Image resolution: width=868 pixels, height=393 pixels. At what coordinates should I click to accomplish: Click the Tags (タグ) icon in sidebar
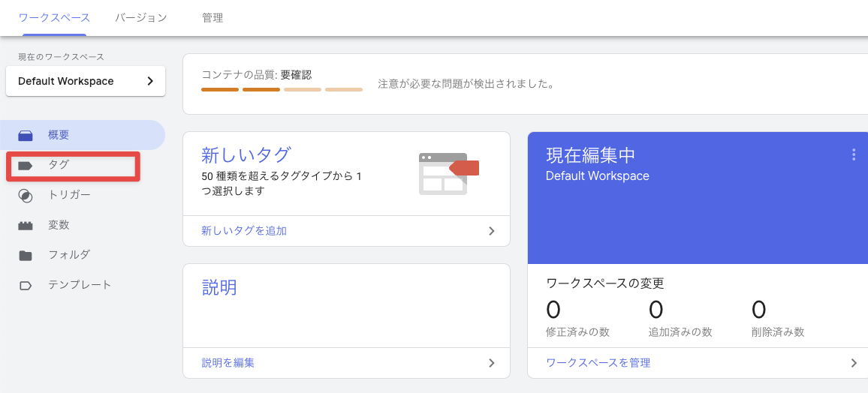26,166
